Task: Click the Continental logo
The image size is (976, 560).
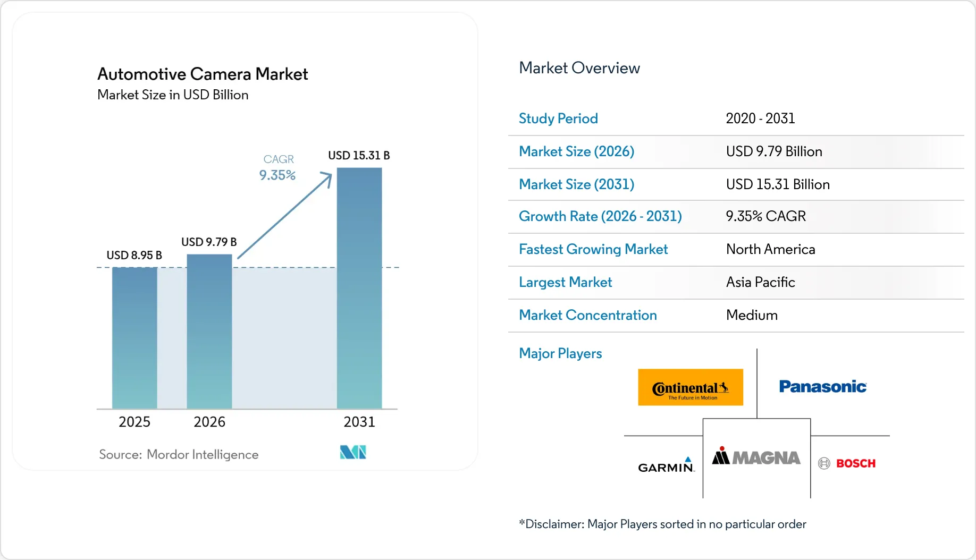Action: click(690, 387)
